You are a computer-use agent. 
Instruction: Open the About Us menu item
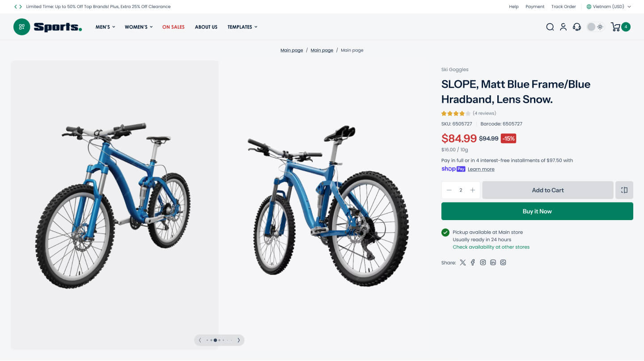[x=206, y=27]
